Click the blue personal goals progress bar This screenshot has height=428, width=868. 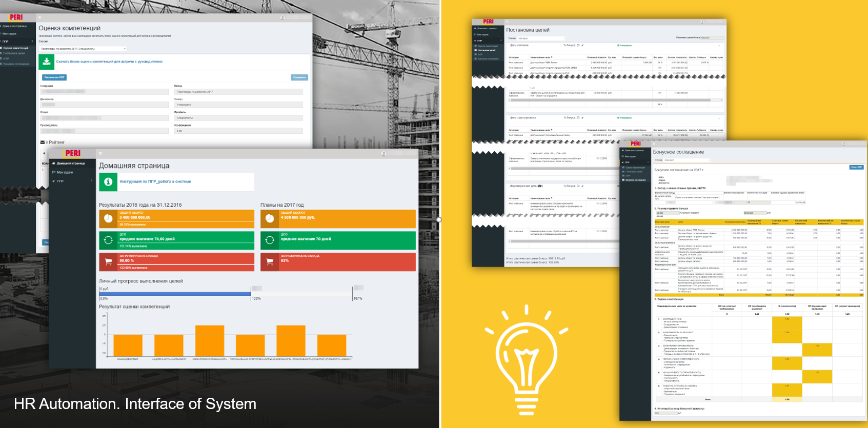[175, 294]
